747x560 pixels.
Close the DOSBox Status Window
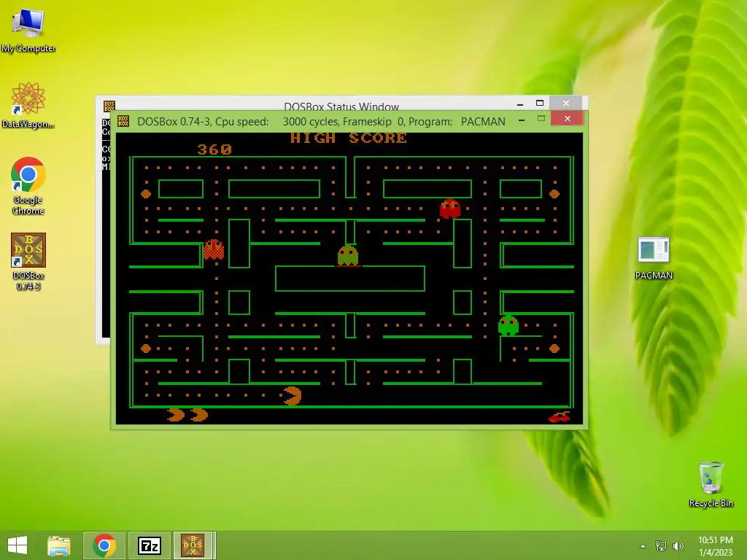[566, 103]
